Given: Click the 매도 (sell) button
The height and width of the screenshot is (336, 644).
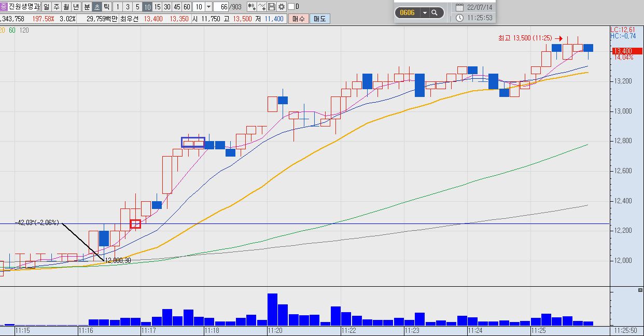Looking at the screenshot, I should 320,19.
